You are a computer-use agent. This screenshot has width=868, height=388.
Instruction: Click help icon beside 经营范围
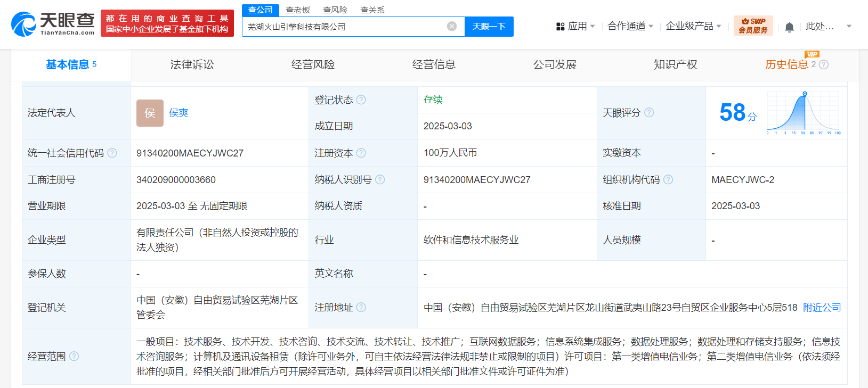pyautogui.click(x=74, y=356)
